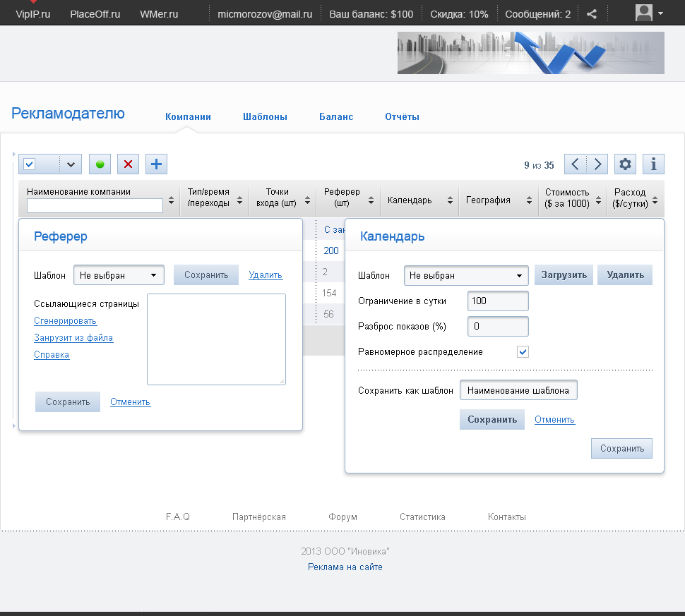Click Ваш баланс: $100 in top bar
685x616 pixels.
coord(371,14)
